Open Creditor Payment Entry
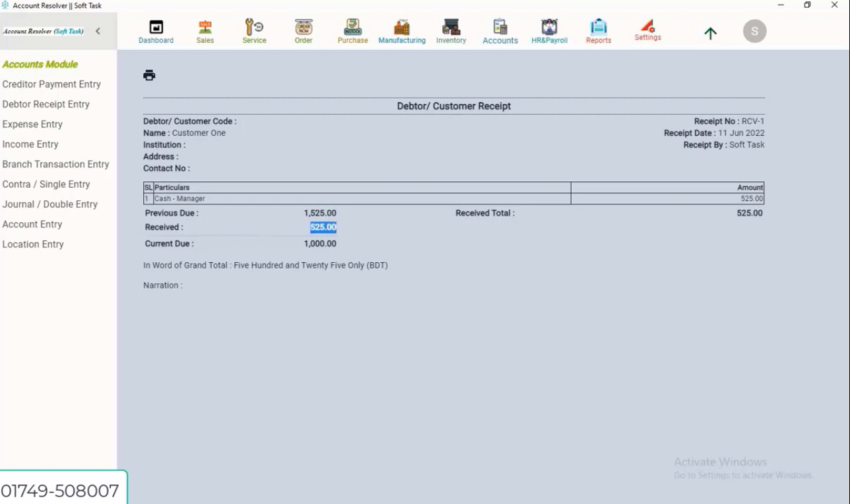850x504 pixels. (x=51, y=84)
